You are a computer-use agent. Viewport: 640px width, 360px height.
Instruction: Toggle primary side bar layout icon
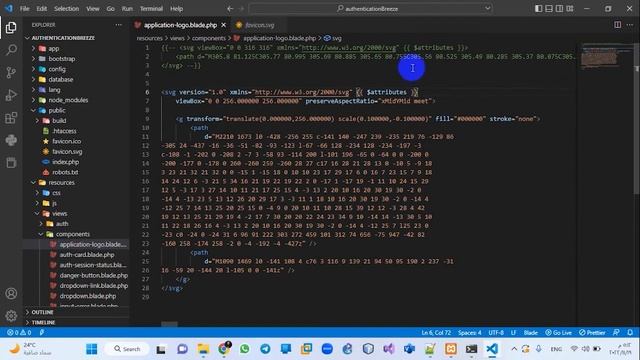(538, 9)
